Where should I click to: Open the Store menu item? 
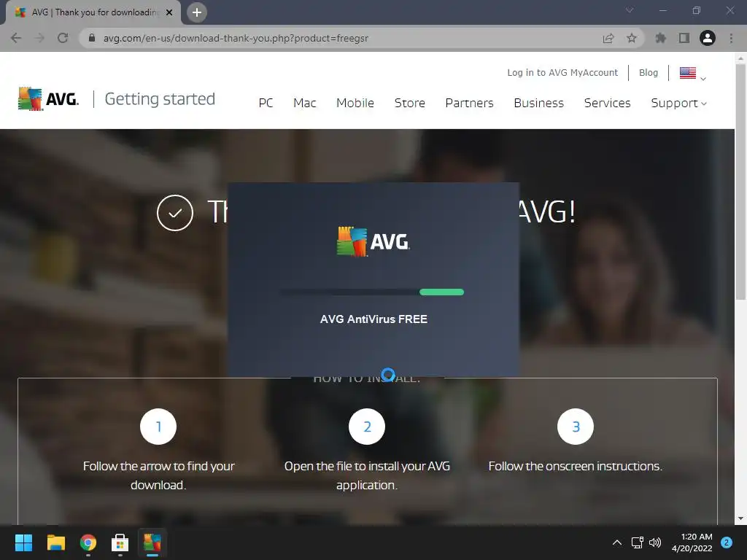[410, 103]
